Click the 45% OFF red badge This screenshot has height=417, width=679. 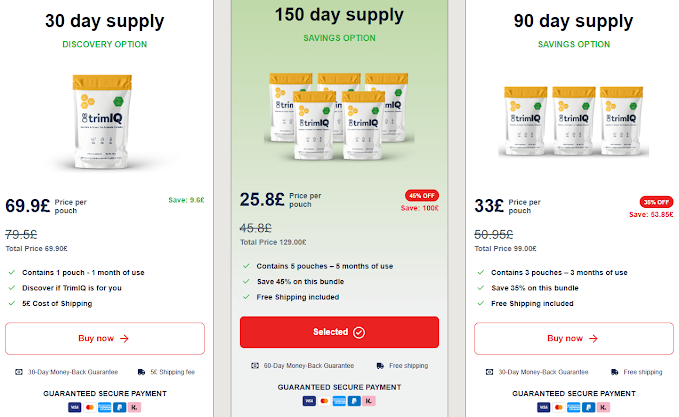click(x=419, y=195)
